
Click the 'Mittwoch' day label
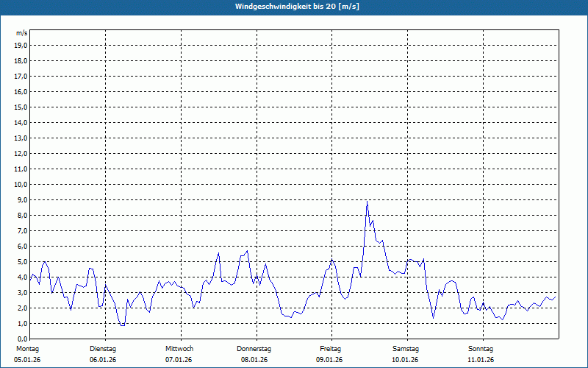pyautogui.click(x=179, y=348)
